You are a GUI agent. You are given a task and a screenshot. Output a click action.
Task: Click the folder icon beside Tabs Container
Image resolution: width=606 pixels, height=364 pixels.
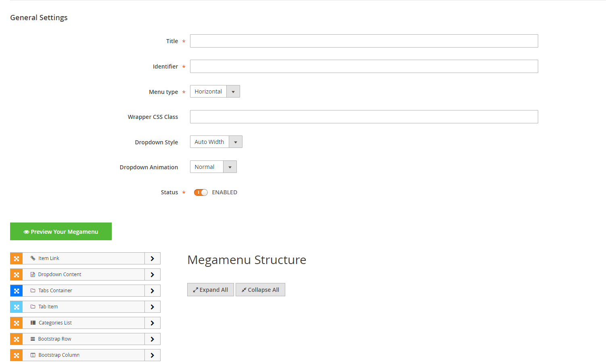[33, 291]
